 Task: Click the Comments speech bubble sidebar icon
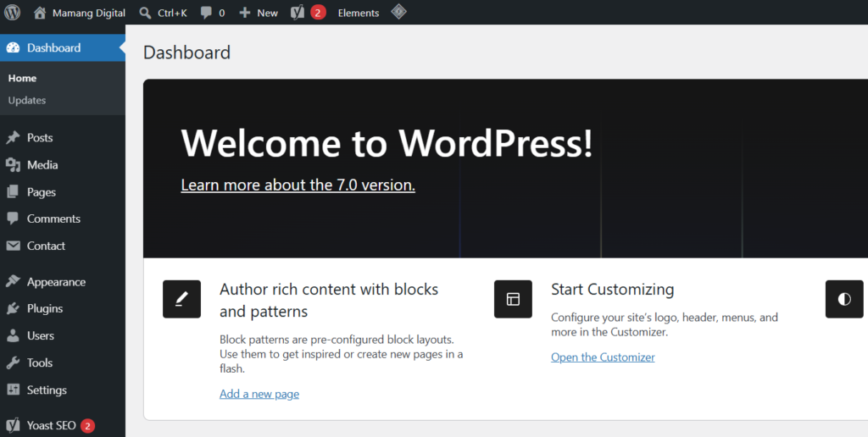click(13, 219)
